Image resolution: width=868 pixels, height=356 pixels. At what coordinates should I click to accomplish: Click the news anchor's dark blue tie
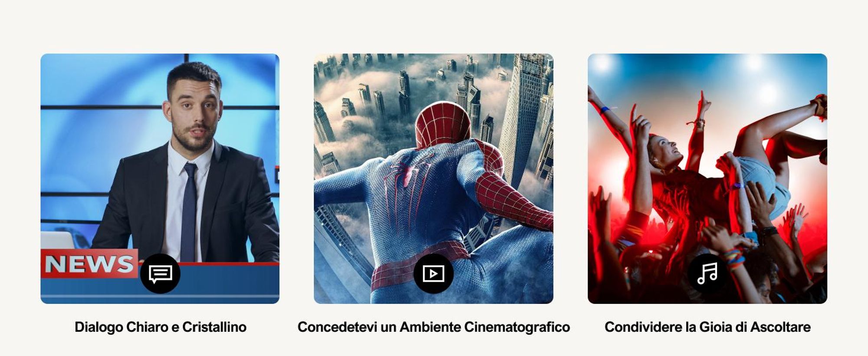pos(189,212)
